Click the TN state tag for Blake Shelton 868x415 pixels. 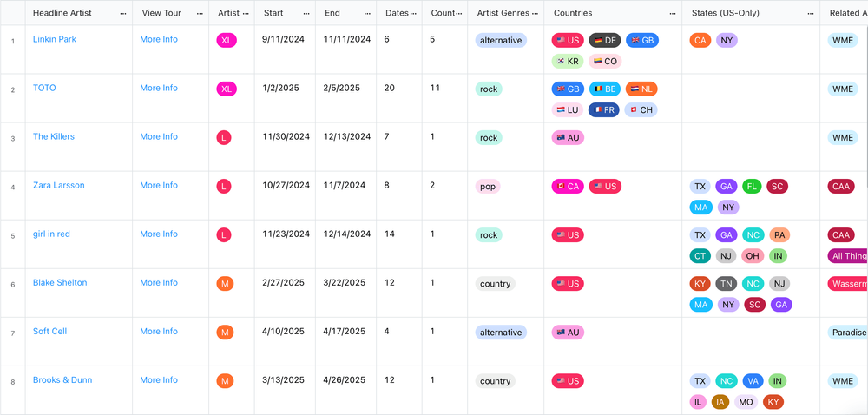pos(727,284)
